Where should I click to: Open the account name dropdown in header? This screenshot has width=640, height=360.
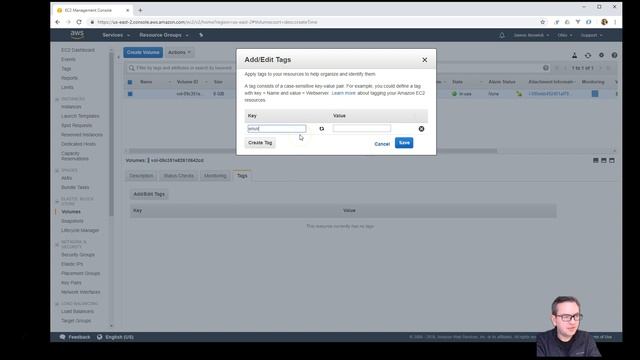pos(531,35)
